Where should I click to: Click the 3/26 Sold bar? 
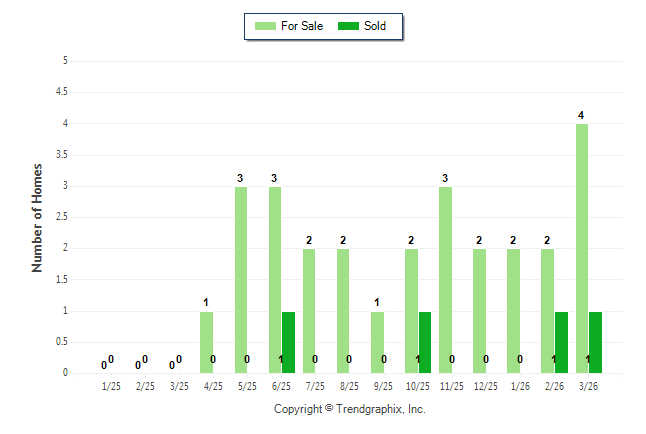[595, 342]
